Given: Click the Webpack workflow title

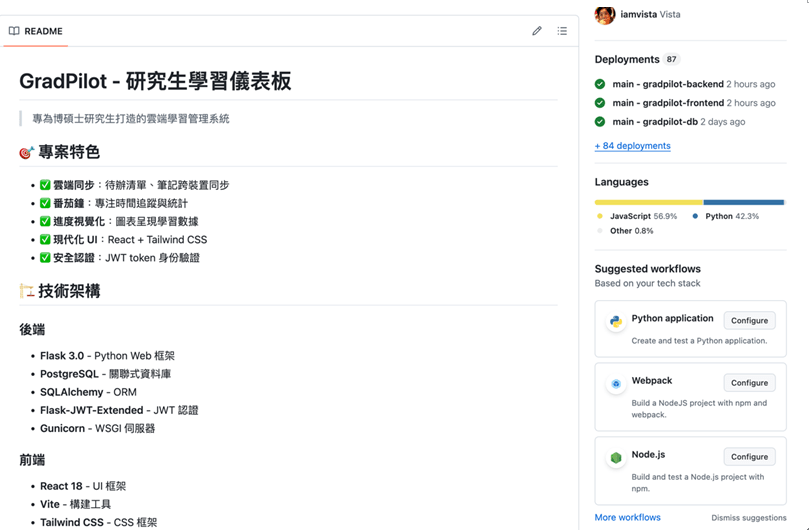Looking at the screenshot, I should click(x=652, y=380).
